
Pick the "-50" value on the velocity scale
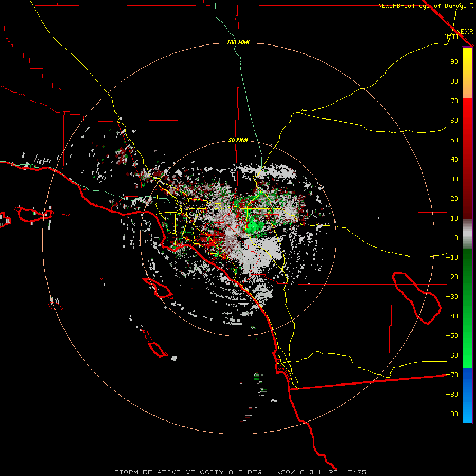coord(452,336)
